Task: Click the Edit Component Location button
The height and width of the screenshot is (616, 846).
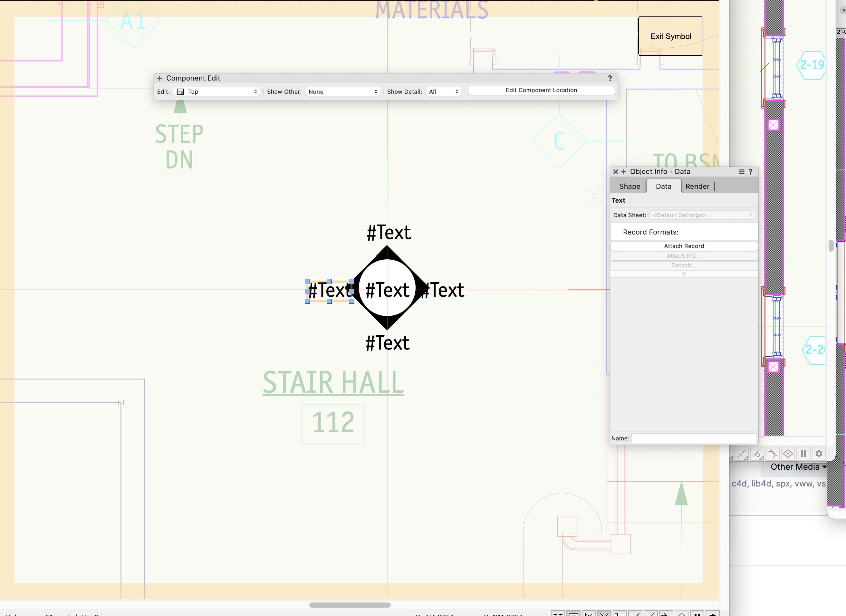Action: coord(541,90)
